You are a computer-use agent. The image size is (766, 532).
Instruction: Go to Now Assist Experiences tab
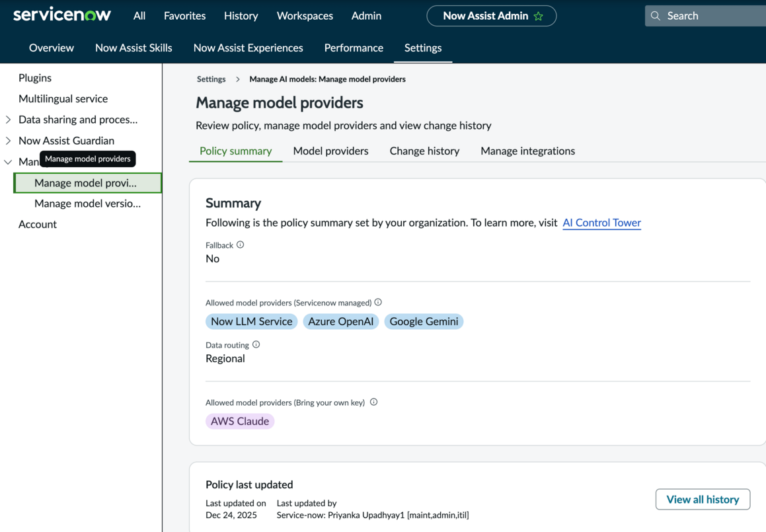248,48
